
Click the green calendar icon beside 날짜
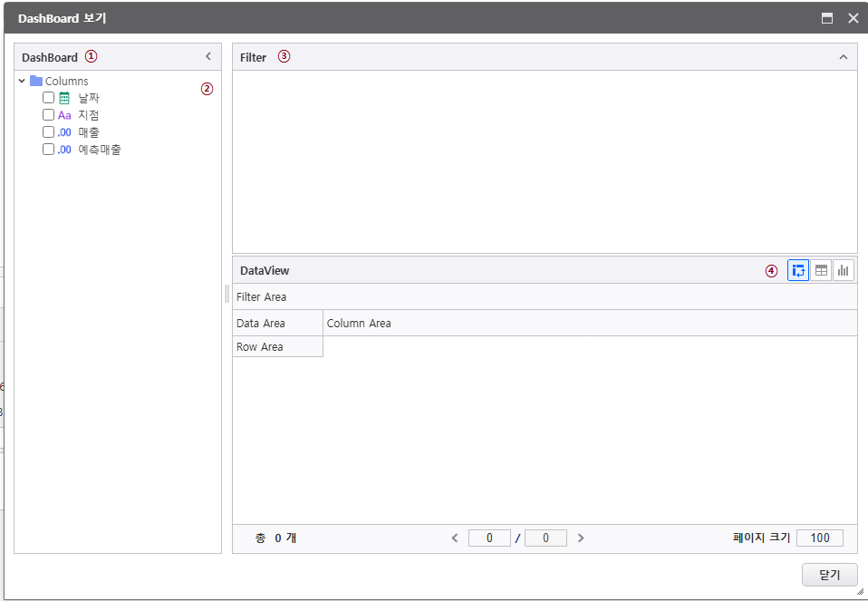coord(64,98)
